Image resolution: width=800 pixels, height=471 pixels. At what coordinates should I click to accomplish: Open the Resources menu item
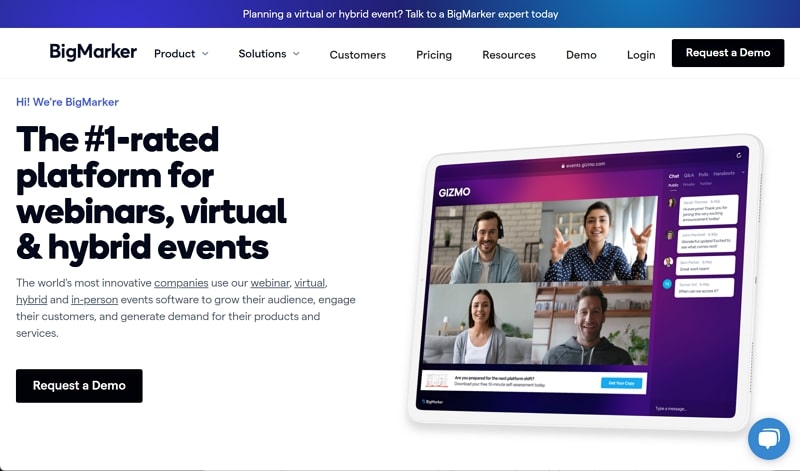pos(509,55)
